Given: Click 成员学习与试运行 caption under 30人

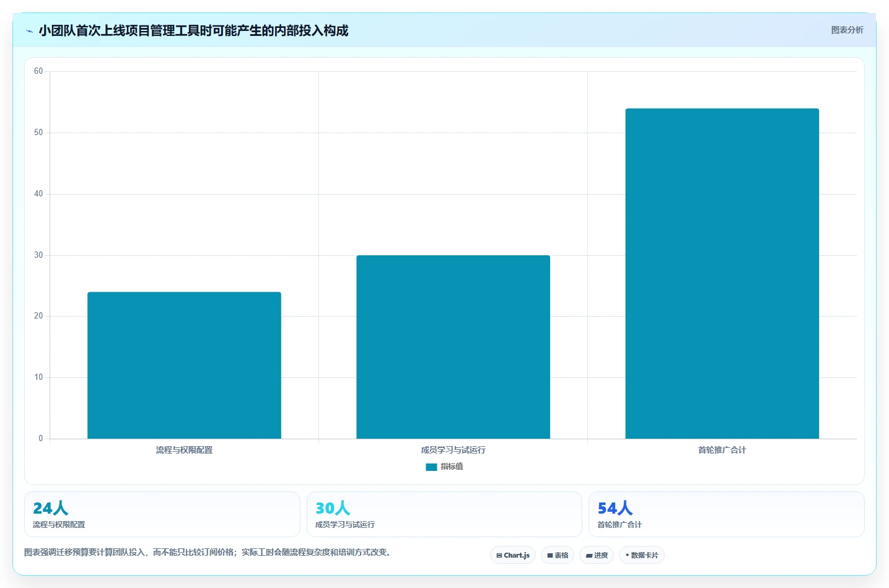Looking at the screenshot, I should click(345, 525).
